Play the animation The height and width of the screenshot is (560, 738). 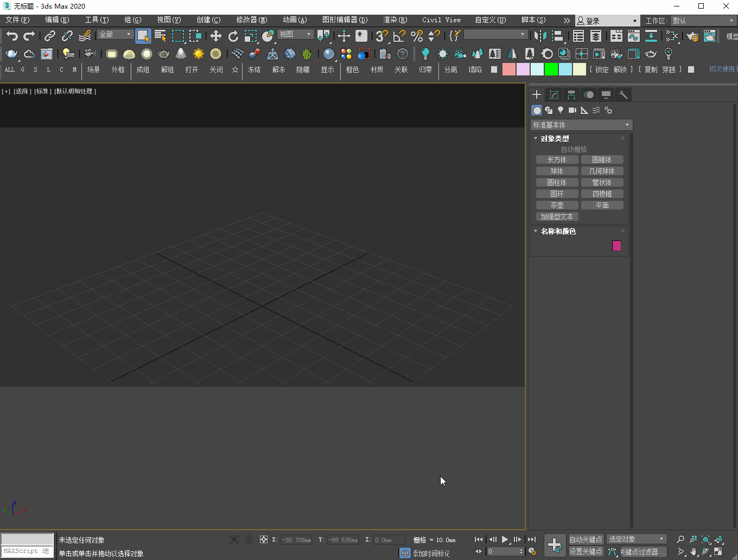[x=505, y=539]
